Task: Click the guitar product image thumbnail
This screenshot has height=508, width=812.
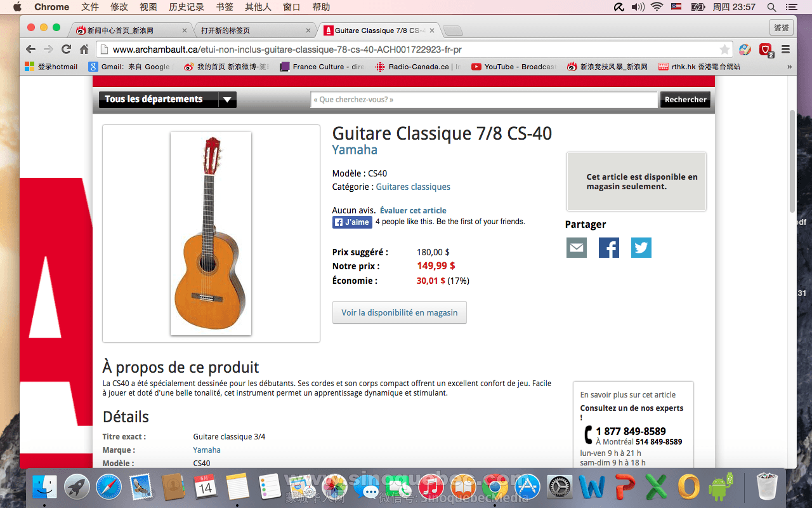Action: point(211,234)
